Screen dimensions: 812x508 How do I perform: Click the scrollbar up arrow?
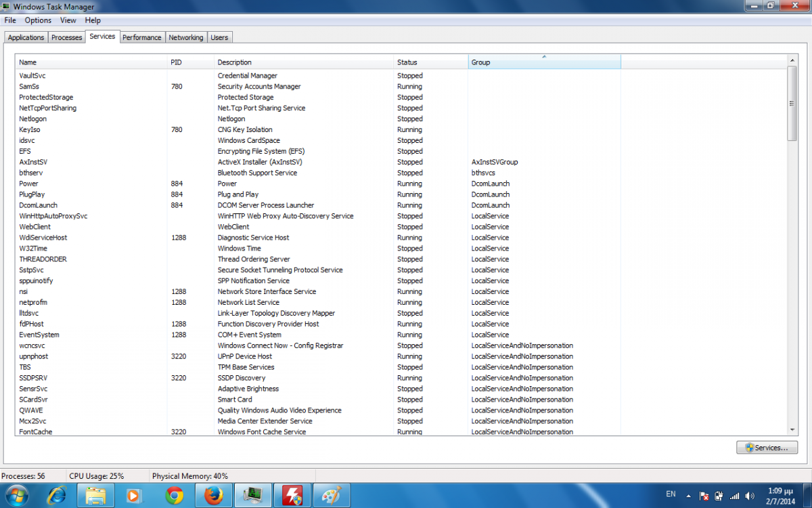[x=792, y=62]
